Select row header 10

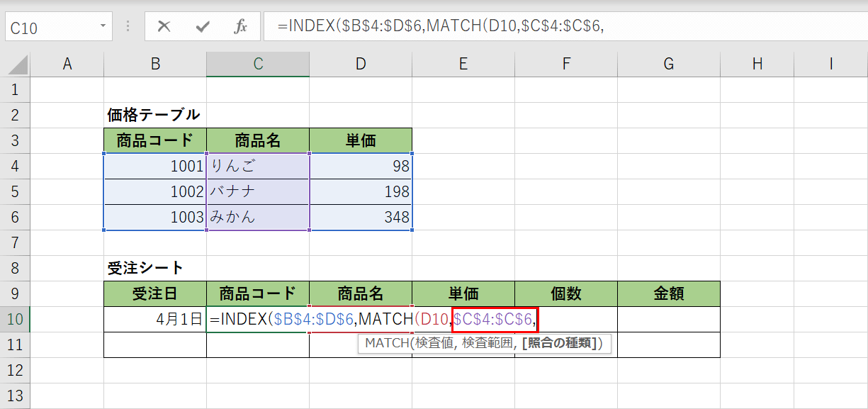pos(16,319)
